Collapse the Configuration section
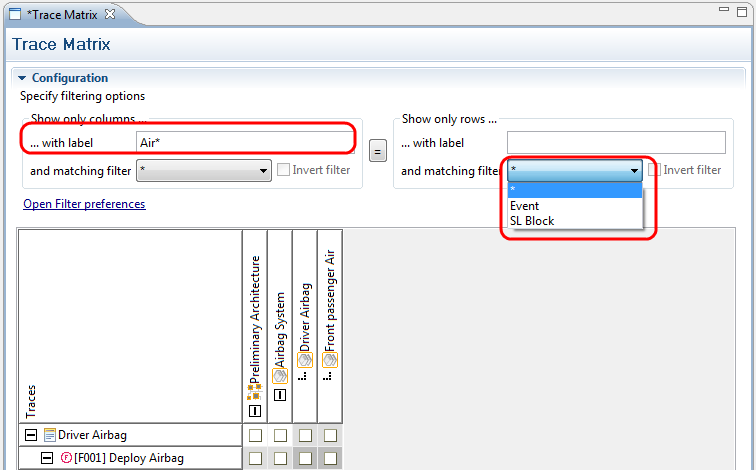This screenshot has width=756, height=470. pos(22,78)
